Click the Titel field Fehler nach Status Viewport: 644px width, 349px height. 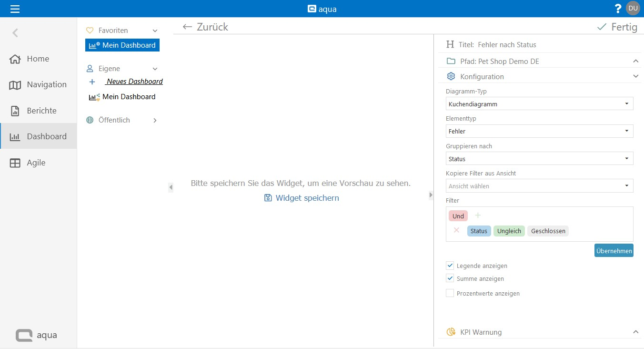[507, 45]
